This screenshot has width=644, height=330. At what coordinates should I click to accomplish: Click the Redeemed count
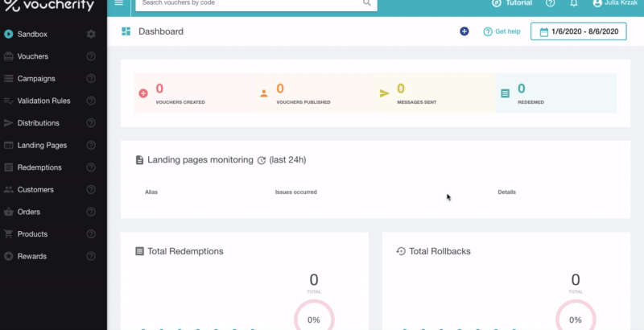pyautogui.click(x=521, y=89)
